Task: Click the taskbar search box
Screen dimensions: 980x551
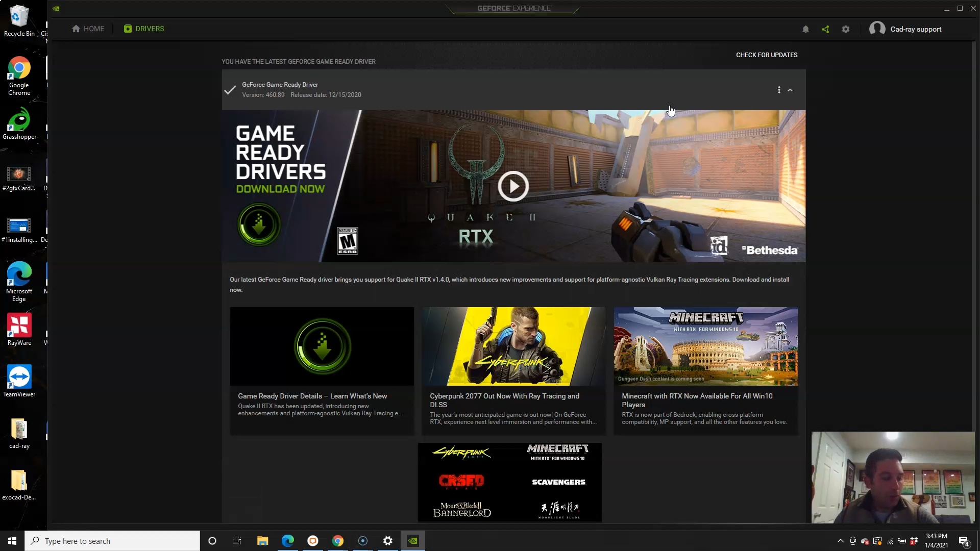Action: [112, 541]
